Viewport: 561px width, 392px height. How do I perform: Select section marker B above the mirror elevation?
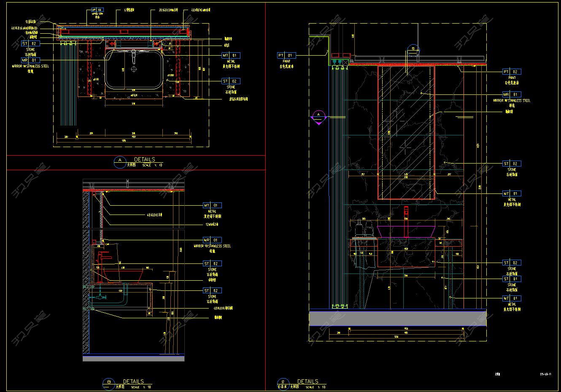(x=413, y=50)
